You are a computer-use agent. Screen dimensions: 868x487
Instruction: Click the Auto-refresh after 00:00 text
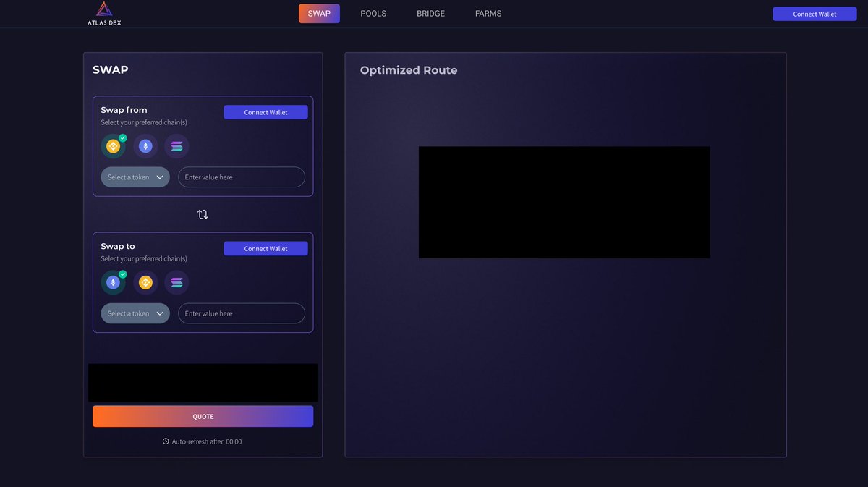click(x=207, y=441)
